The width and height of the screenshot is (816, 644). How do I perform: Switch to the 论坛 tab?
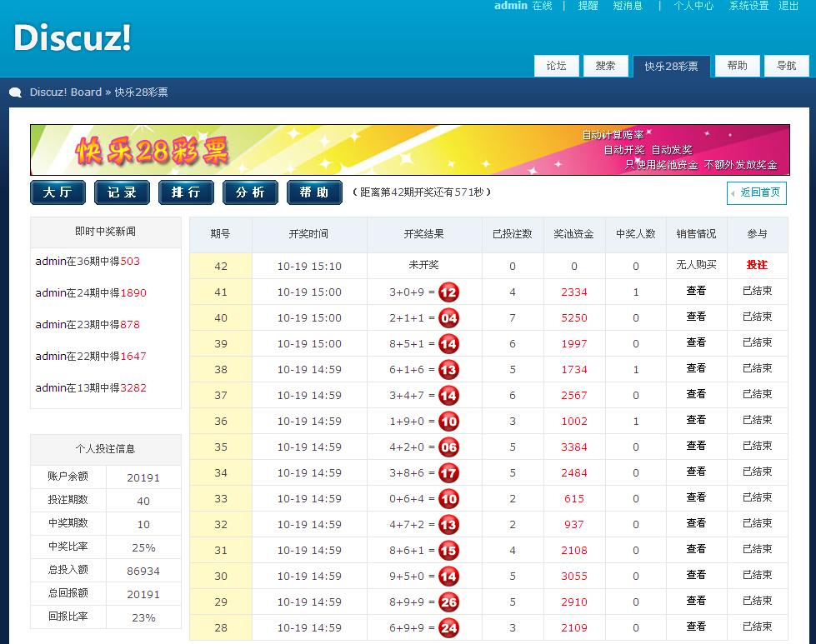point(556,66)
